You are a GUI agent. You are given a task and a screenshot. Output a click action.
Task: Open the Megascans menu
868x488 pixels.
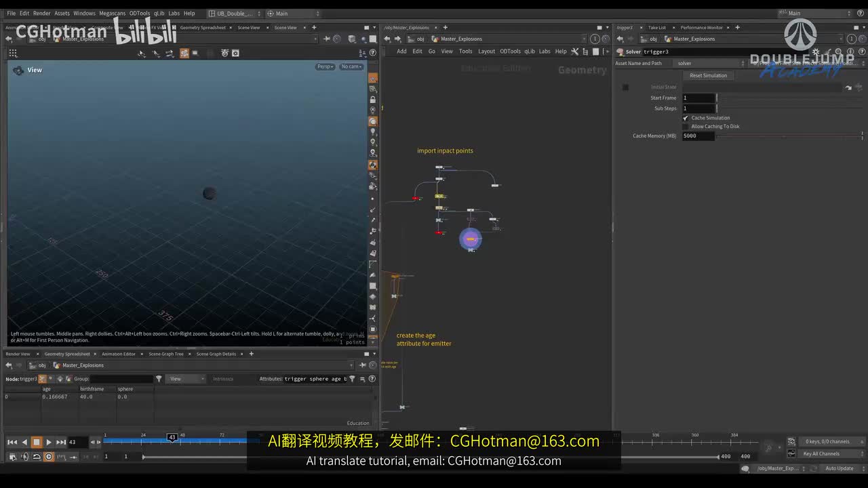pos(112,13)
